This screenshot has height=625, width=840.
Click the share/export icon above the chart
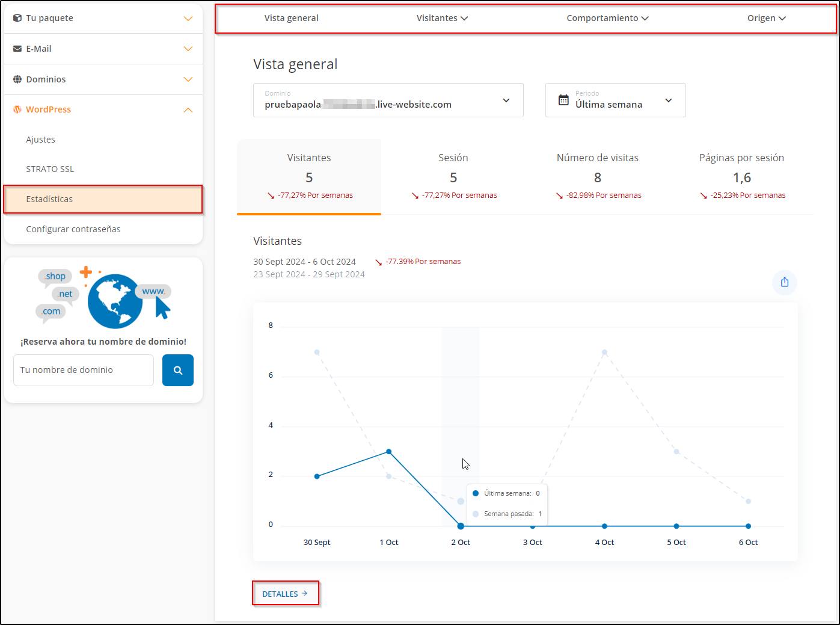(785, 282)
